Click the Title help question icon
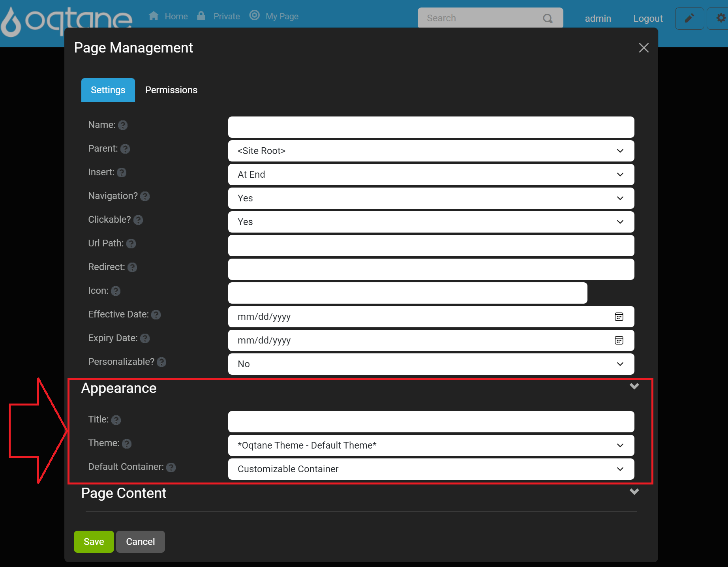 click(116, 420)
